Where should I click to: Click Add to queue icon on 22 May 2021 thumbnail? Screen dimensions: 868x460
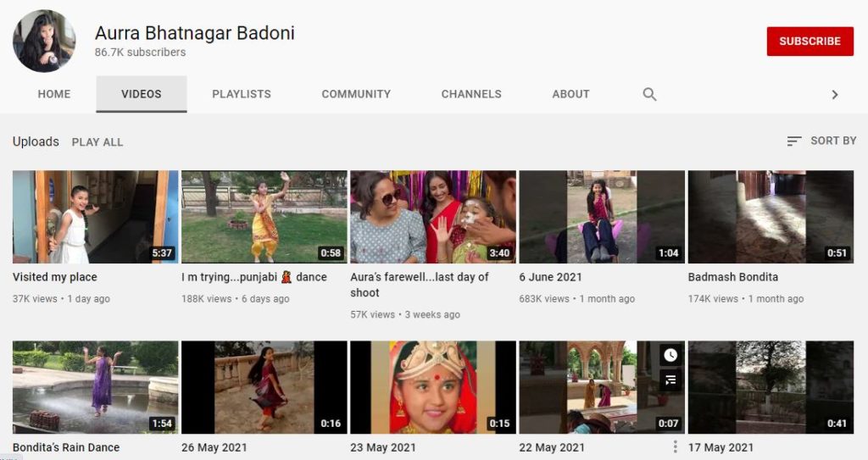click(x=670, y=380)
